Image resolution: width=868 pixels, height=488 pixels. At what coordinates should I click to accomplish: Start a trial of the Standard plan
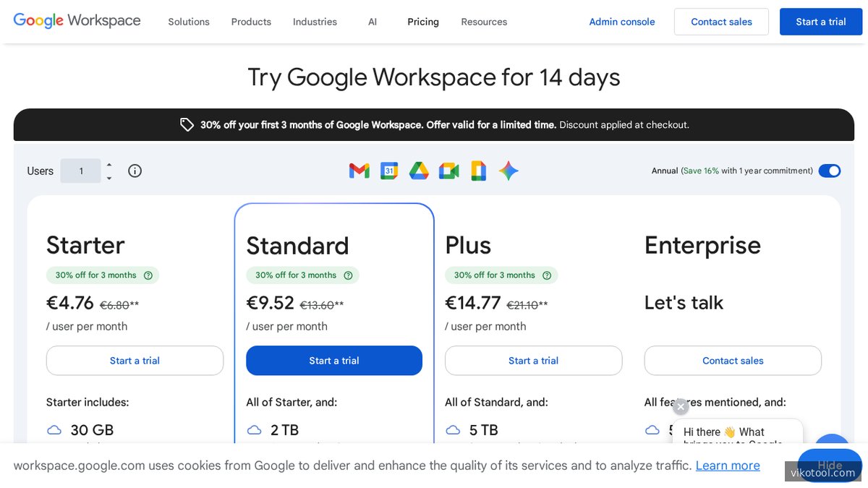pyautogui.click(x=333, y=360)
